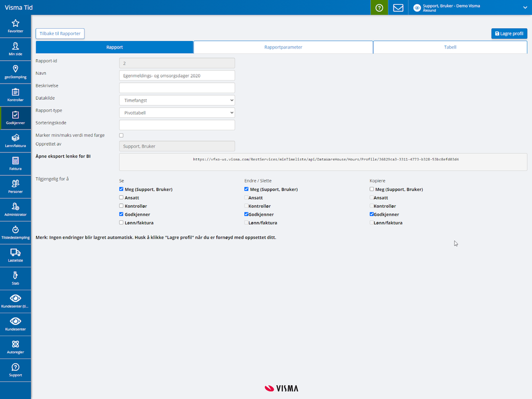This screenshot has width=532, height=399.
Task: Switch to the Rapportparameter tab
Action: (x=283, y=47)
